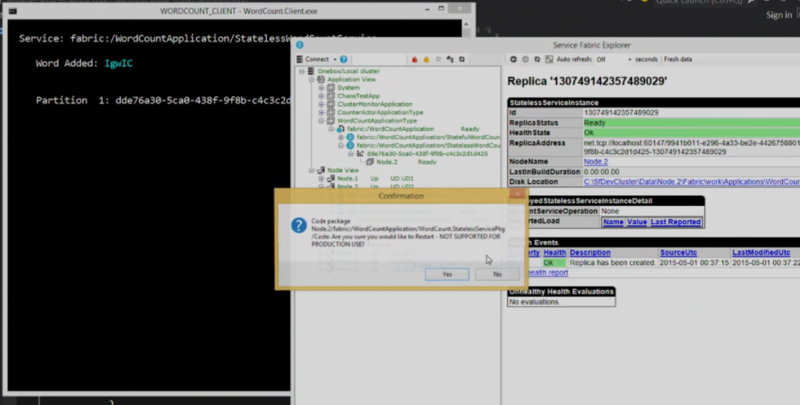Sort ReportedLoad by Name column link
This screenshot has width=800, height=405.
pyautogui.click(x=613, y=222)
